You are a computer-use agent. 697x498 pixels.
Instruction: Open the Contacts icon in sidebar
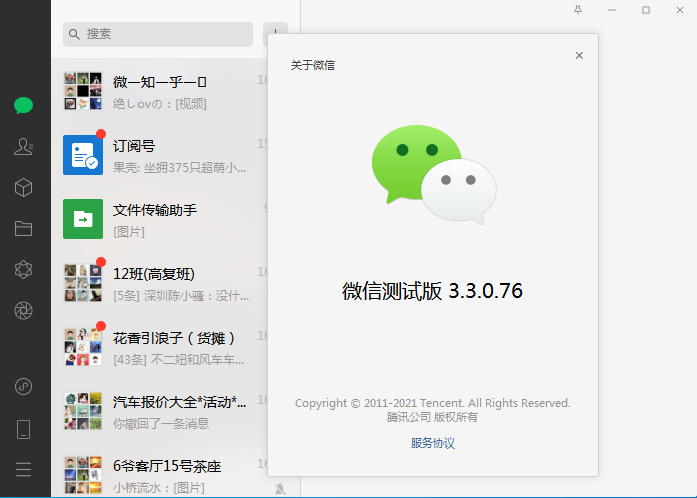coord(23,146)
